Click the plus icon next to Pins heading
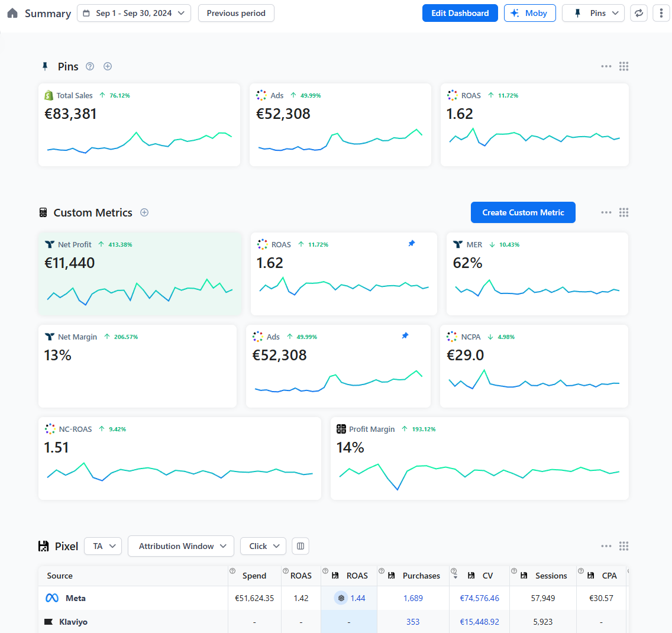 point(108,66)
